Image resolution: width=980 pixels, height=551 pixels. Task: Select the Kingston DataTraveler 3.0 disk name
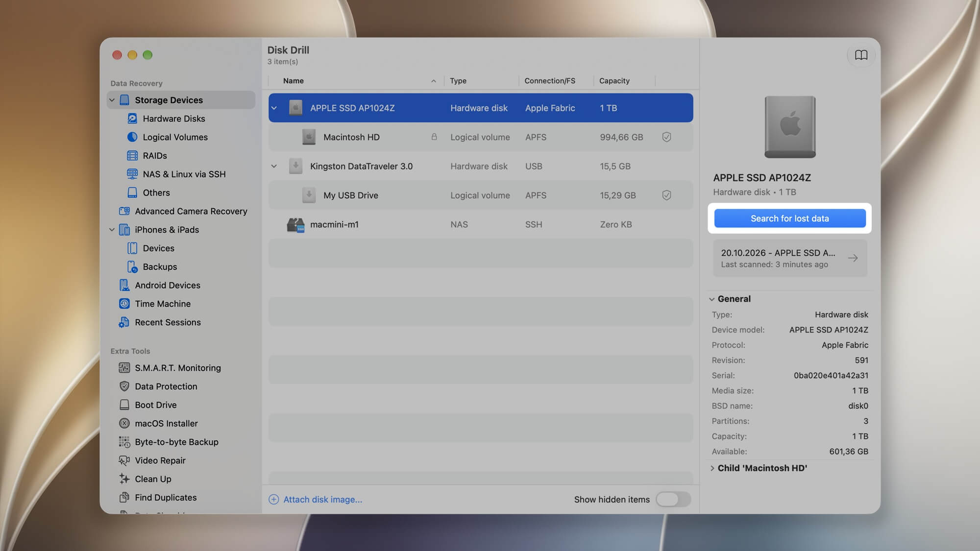tap(361, 167)
